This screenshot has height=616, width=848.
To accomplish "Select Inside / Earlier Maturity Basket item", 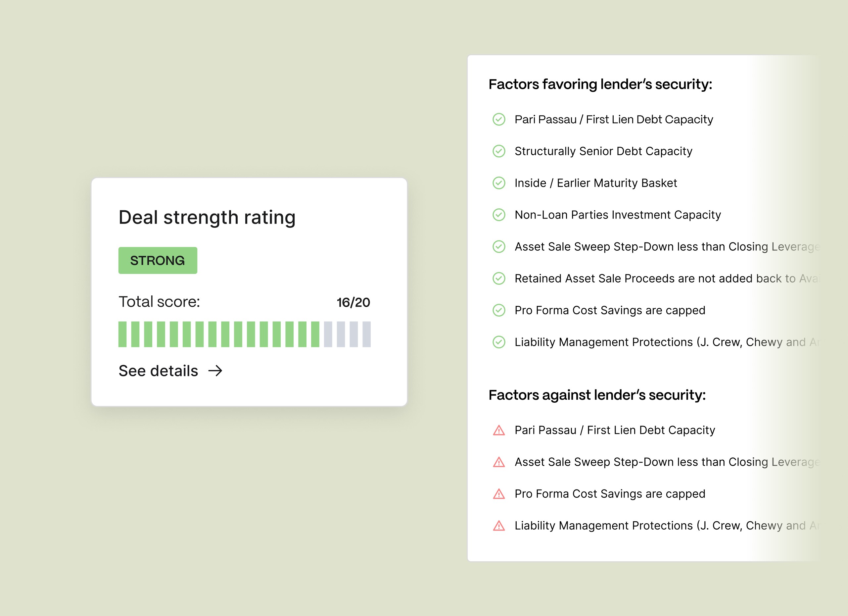I will click(x=596, y=183).
